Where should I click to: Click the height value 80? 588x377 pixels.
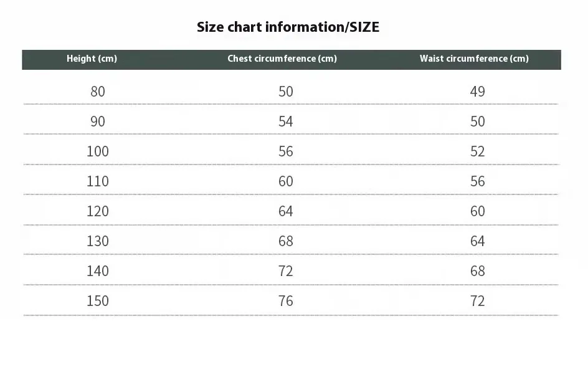click(x=98, y=92)
